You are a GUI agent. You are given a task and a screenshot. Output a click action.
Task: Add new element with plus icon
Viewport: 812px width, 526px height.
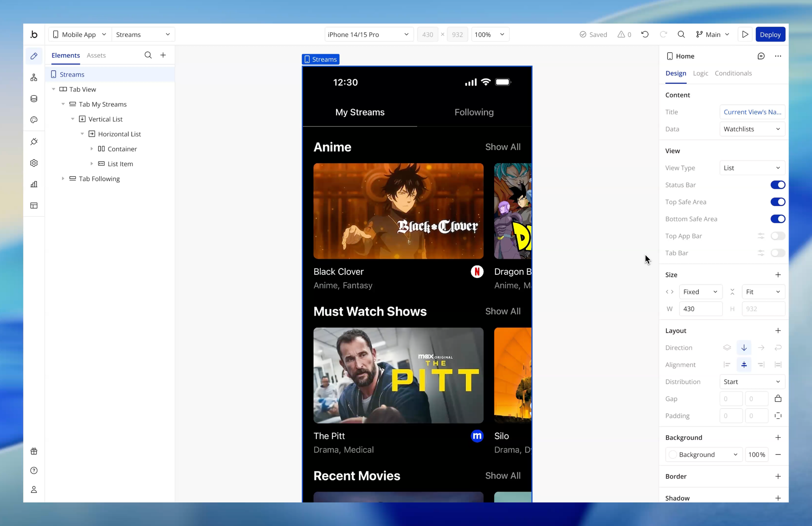point(163,55)
